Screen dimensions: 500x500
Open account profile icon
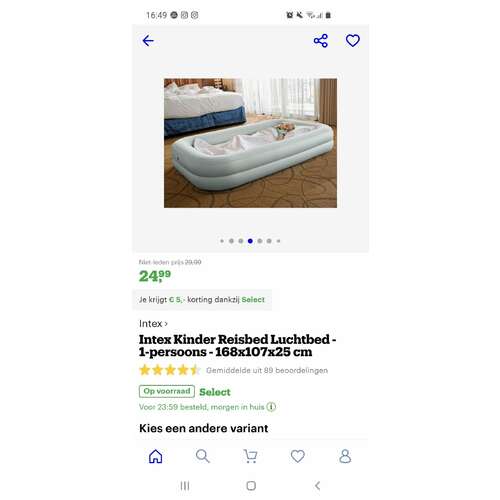[345, 456]
